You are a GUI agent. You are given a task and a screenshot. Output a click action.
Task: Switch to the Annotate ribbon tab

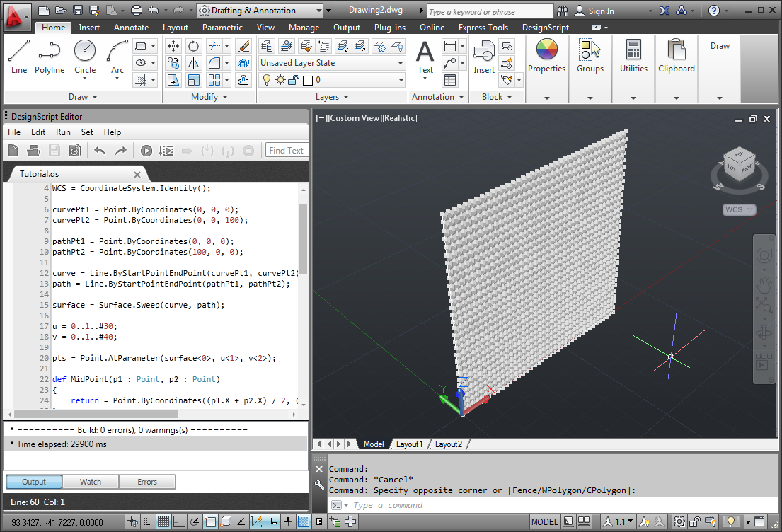point(132,28)
